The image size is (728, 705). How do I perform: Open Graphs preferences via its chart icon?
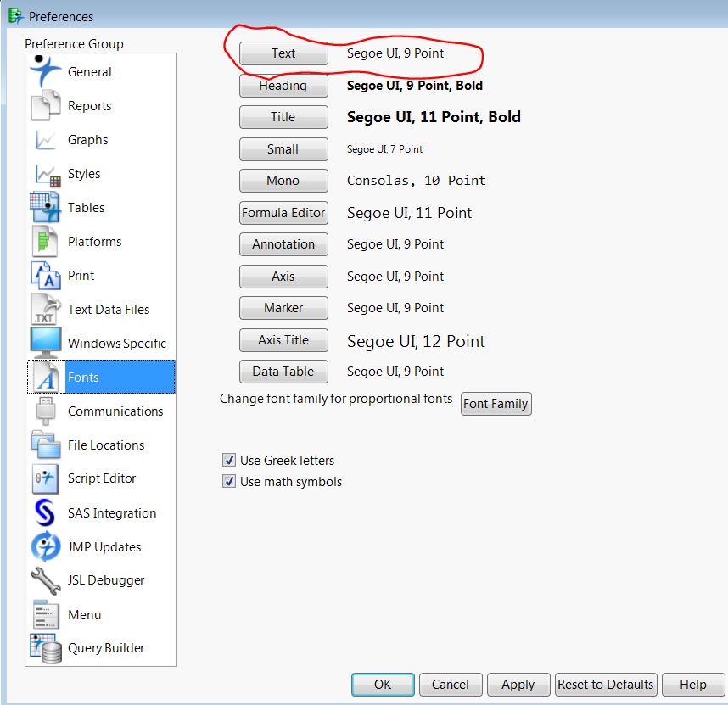[x=44, y=139]
